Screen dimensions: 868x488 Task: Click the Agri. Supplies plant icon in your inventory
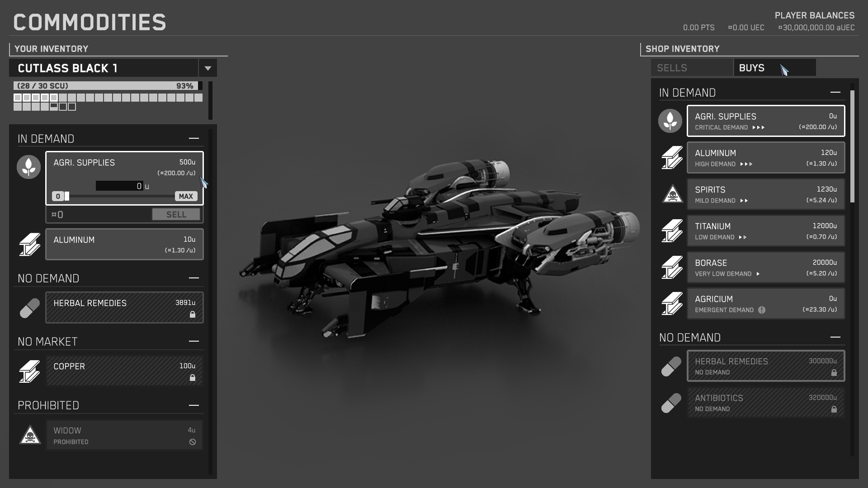click(28, 167)
